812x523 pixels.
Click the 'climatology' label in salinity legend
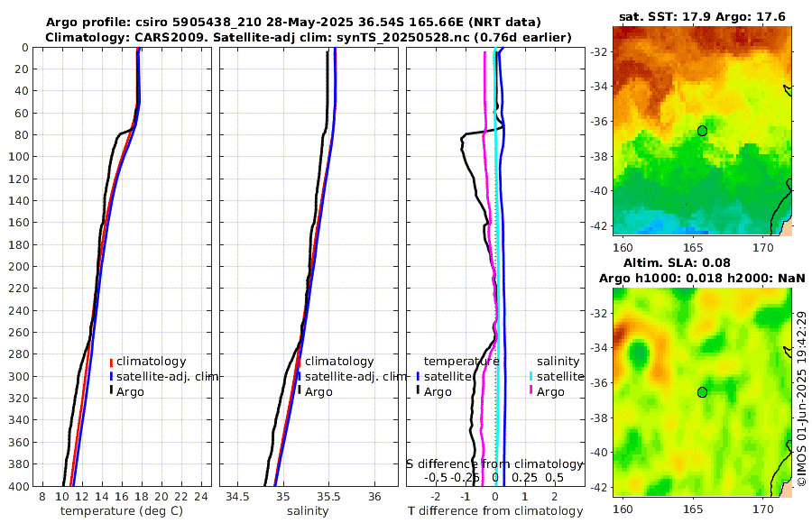[x=339, y=362]
